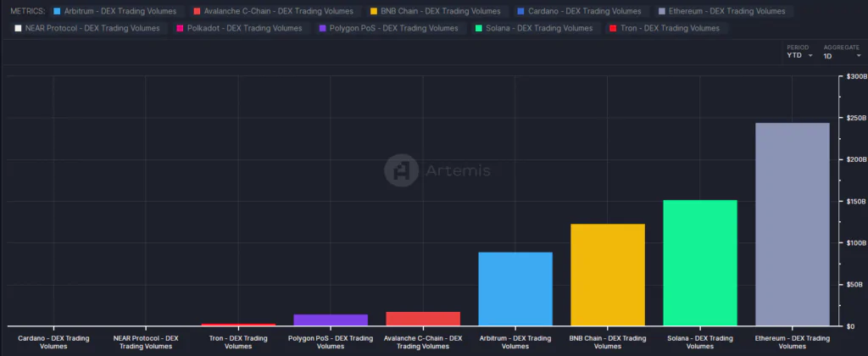Toggle the Cardano DEX Trading Volumes metric
868x356 pixels.
coord(580,11)
